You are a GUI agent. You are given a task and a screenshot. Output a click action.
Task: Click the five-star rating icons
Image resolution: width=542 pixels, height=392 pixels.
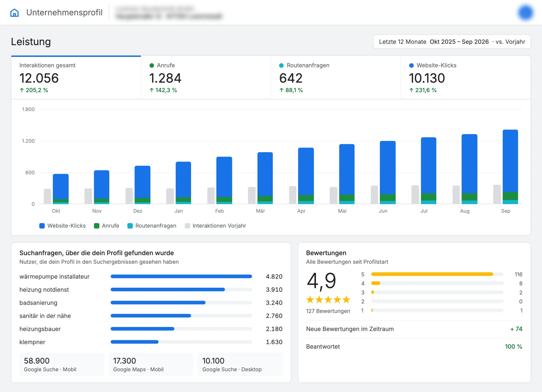coord(328,299)
